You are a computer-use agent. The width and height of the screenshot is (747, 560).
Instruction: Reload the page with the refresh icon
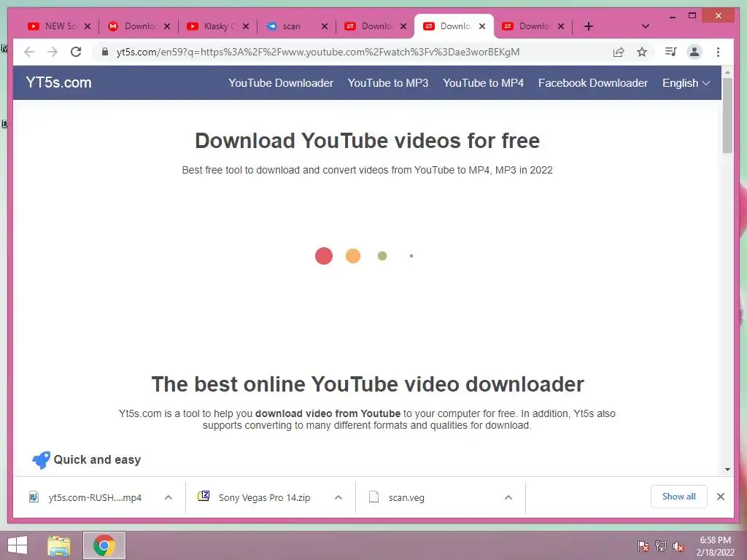(x=76, y=52)
